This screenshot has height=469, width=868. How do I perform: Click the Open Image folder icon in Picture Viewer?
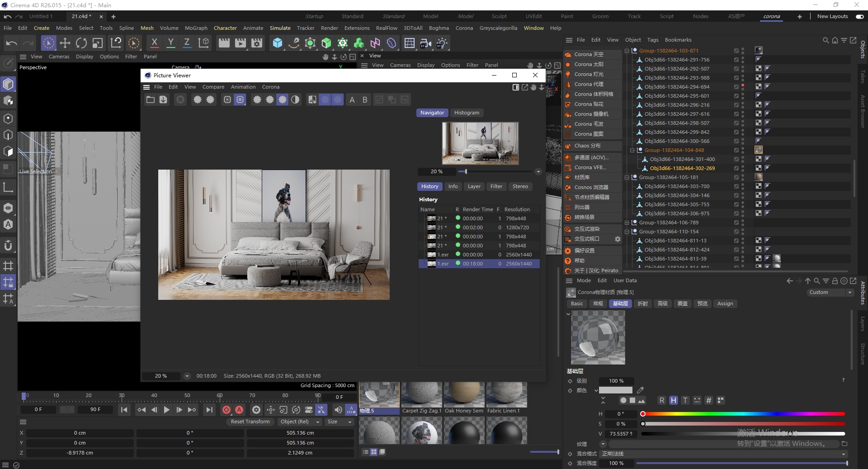tap(151, 99)
